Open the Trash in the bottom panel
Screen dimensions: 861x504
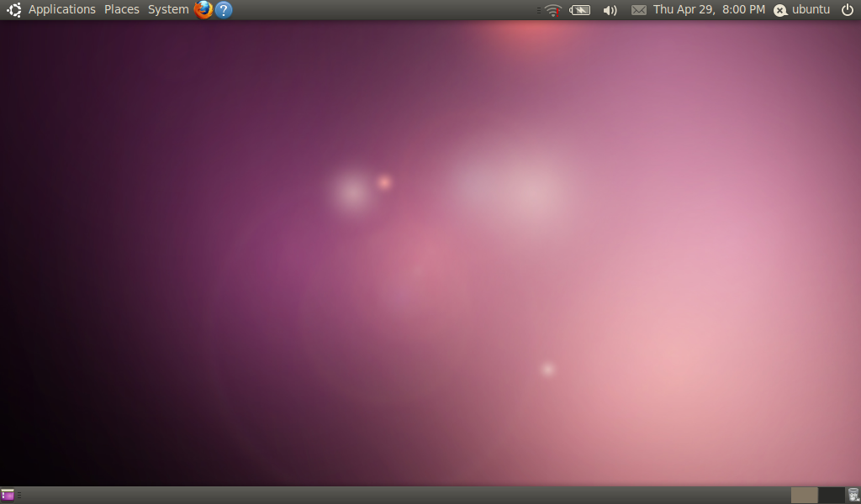click(853, 496)
